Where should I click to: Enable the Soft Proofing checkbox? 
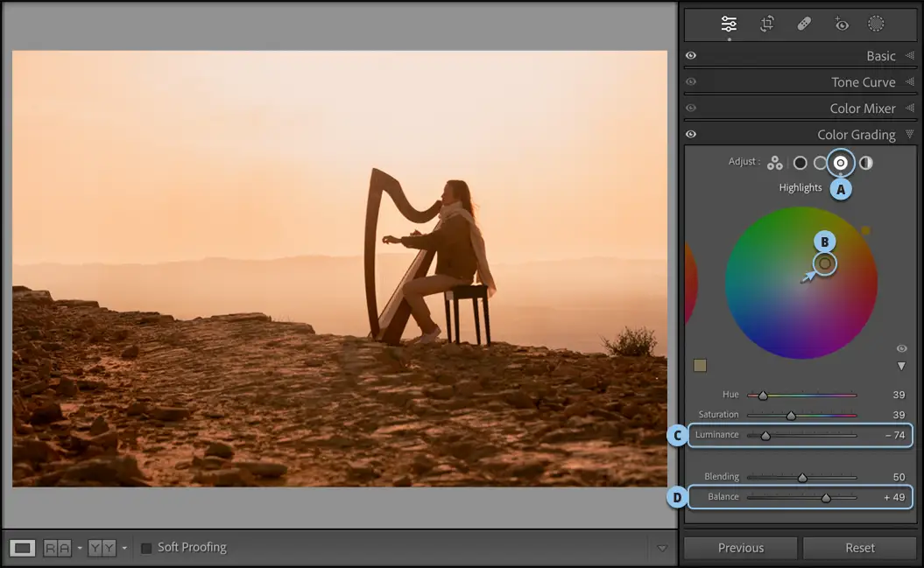[x=146, y=548]
